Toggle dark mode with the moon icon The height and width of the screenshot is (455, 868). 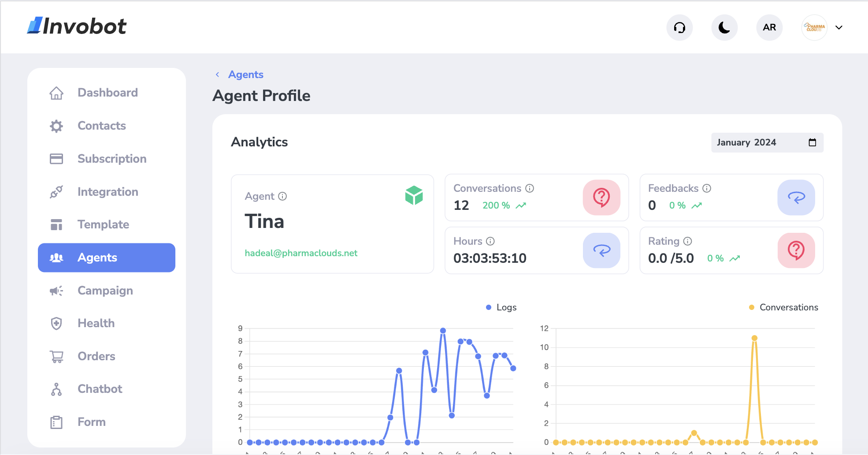724,27
